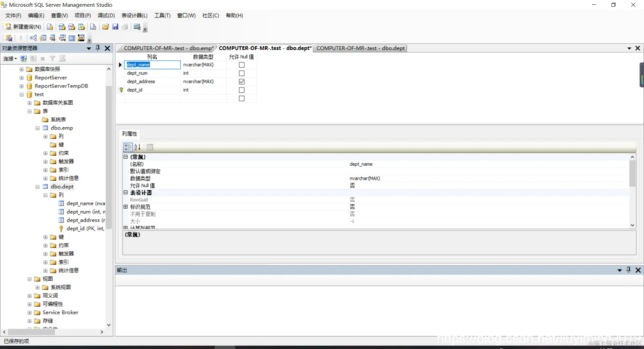644x349 pixels.
Task: Click the data type cell for dept_id
Action: click(x=203, y=90)
